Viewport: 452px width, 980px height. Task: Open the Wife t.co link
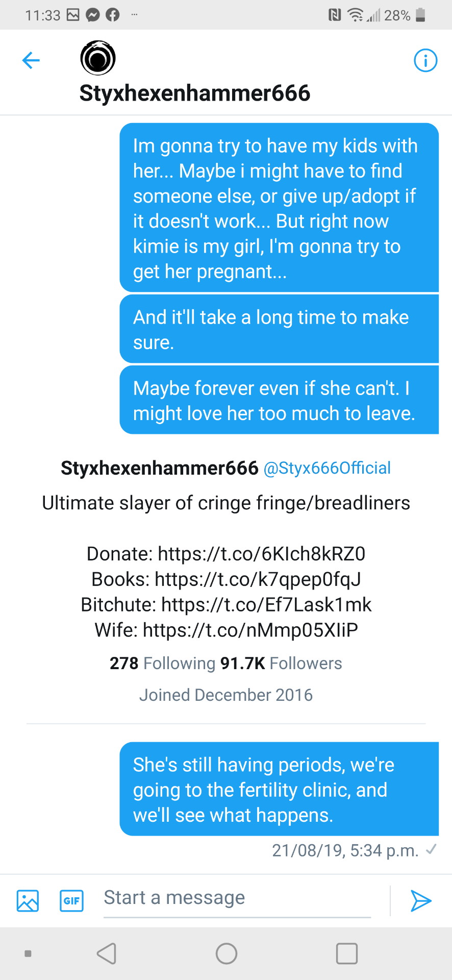click(x=250, y=630)
